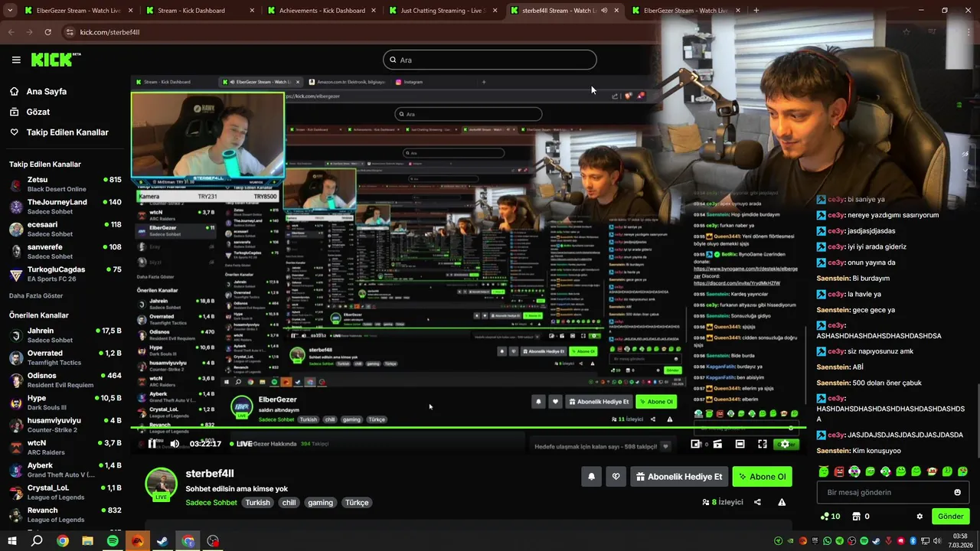Select the chill tag
This screenshot has height=551, width=980.
(289, 503)
